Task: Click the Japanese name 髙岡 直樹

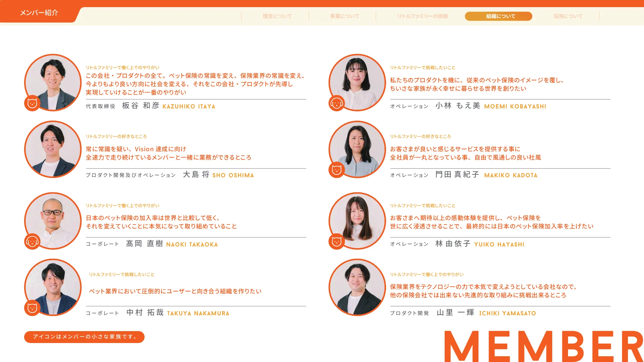Action: (x=145, y=244)
